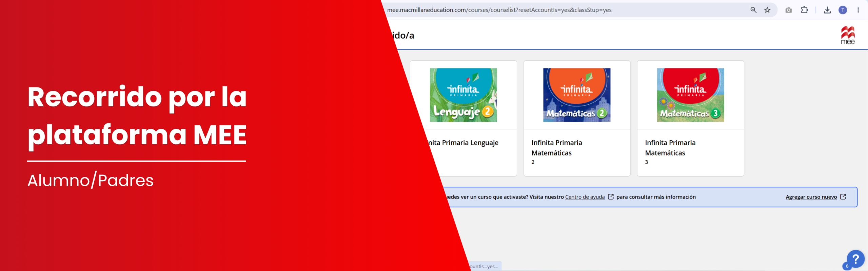Click the macmillaneducation URL in address bar
The image size is (868, 271).
pos(499,10)
